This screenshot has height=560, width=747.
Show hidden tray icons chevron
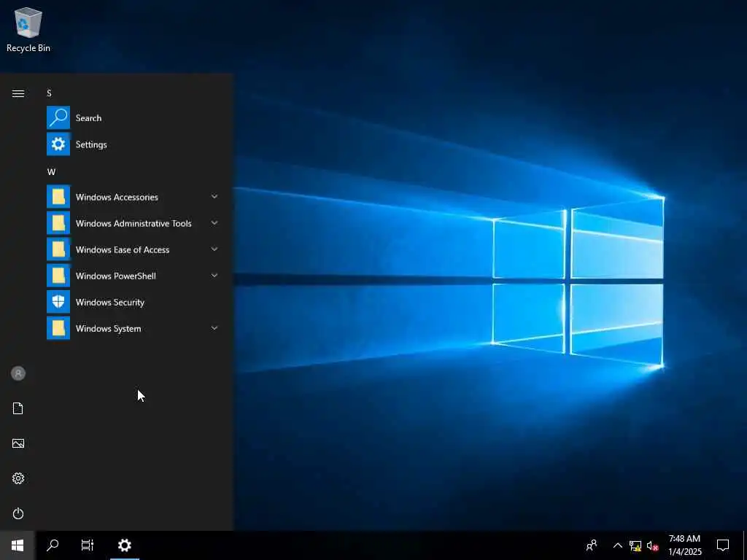pyautogui.click(x=617, y=545)
